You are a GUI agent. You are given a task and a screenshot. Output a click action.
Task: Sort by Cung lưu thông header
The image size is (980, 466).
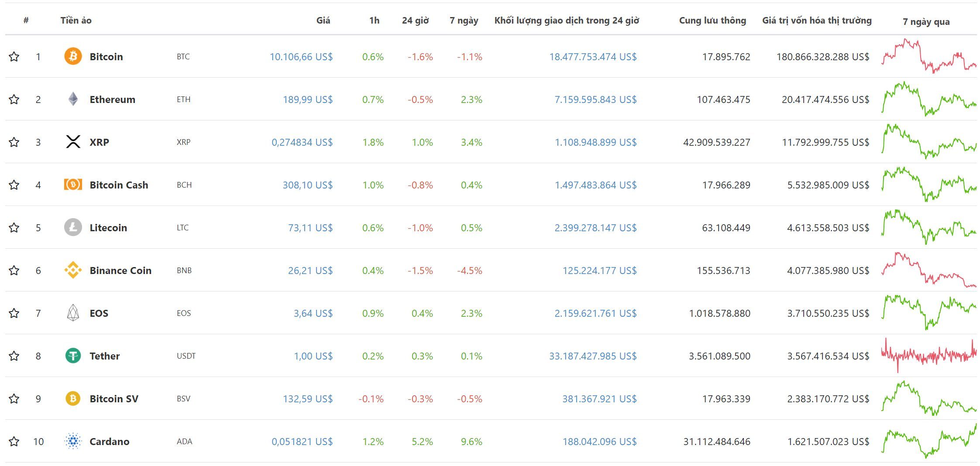point(712,21)
